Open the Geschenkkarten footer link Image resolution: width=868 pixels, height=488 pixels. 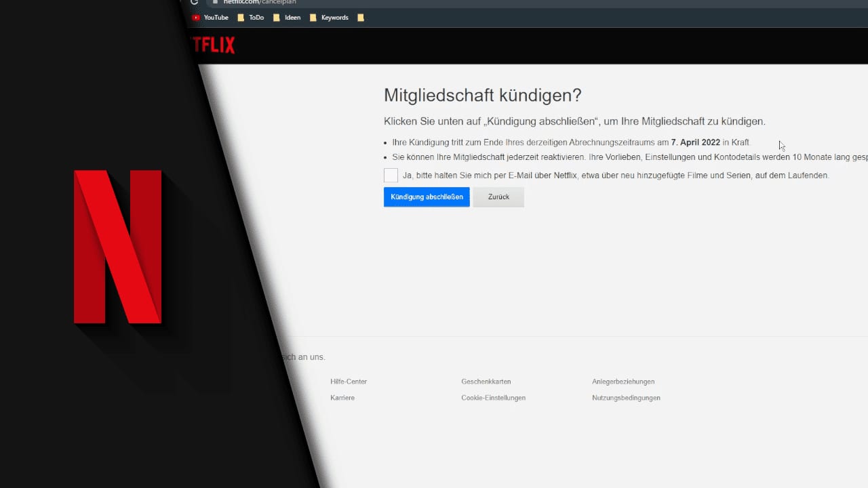point(486,382)
